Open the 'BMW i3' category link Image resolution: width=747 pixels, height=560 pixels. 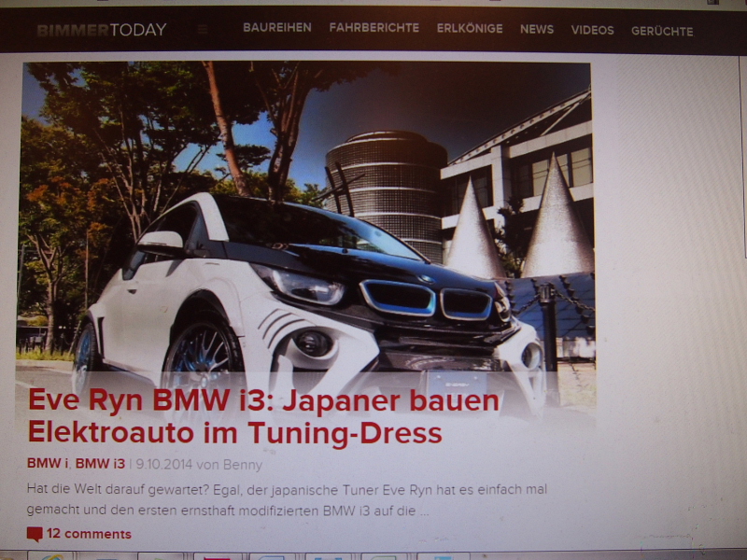100,464
